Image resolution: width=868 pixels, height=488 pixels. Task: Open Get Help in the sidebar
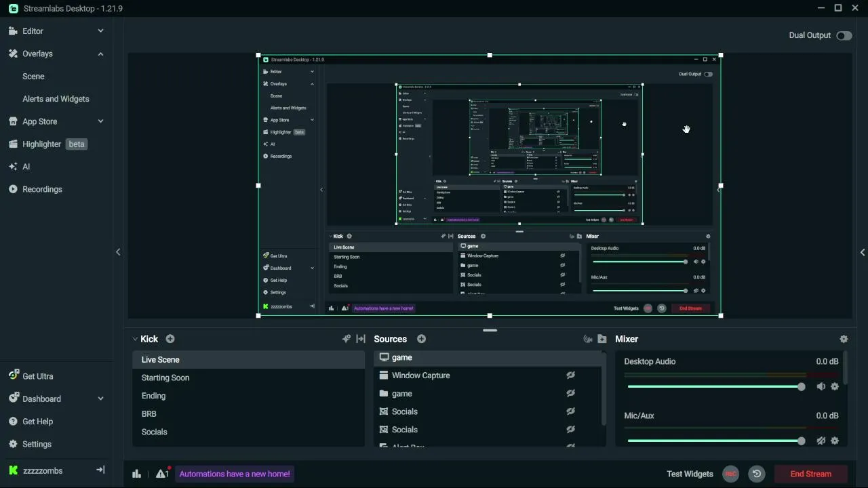tap(37, 422)
